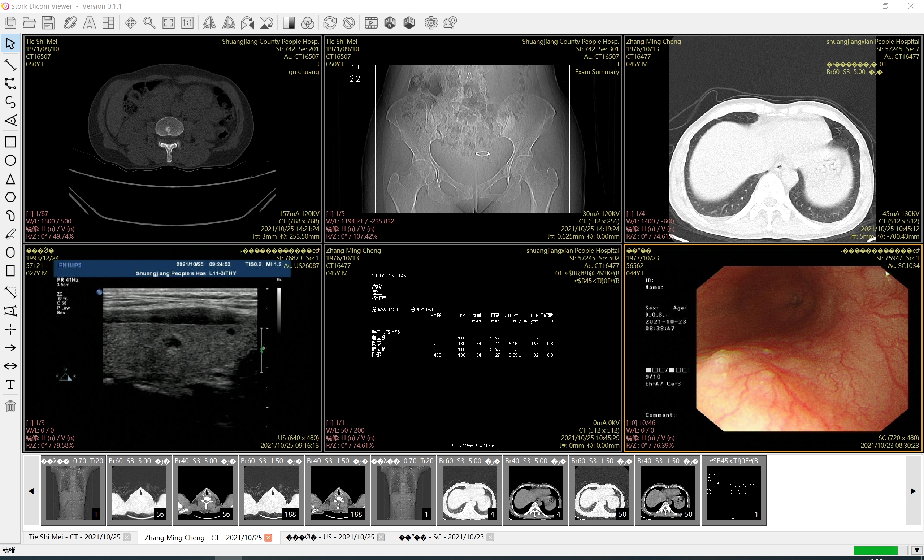Open the viewport layout grid selector
Image resolution: width=924 pixels, height=560 pixels.
pos(108,23)
